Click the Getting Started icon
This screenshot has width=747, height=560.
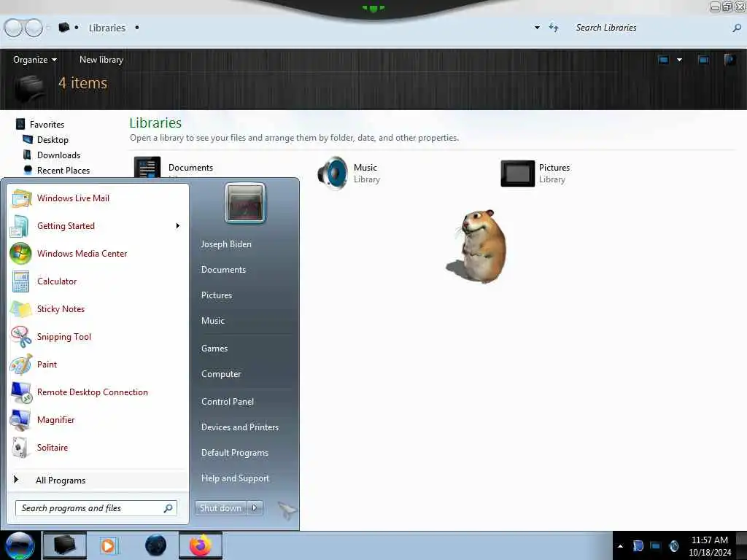tap(20, 226)
